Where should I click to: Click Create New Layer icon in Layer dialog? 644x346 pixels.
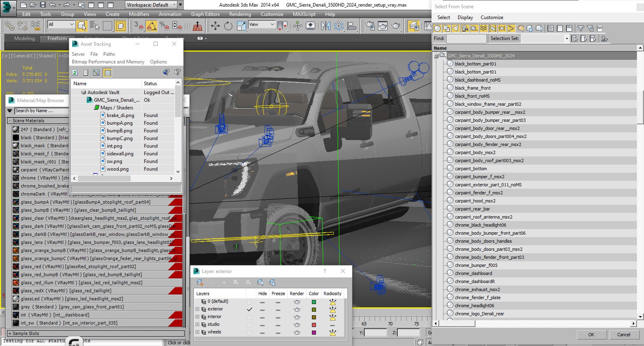200,283
